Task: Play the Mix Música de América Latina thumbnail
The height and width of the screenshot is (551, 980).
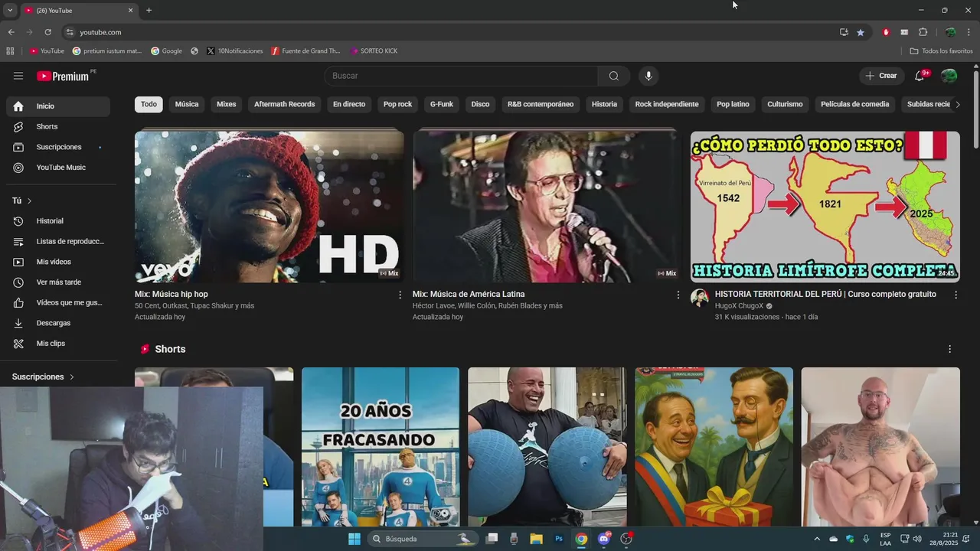Action: pyautogui.click(x=547, y=207)
